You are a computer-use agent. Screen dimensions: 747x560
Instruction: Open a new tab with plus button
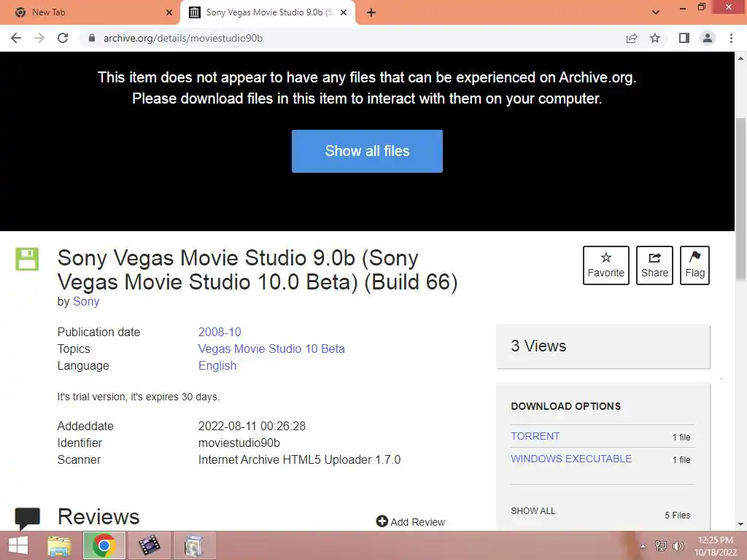pos(371,12)
